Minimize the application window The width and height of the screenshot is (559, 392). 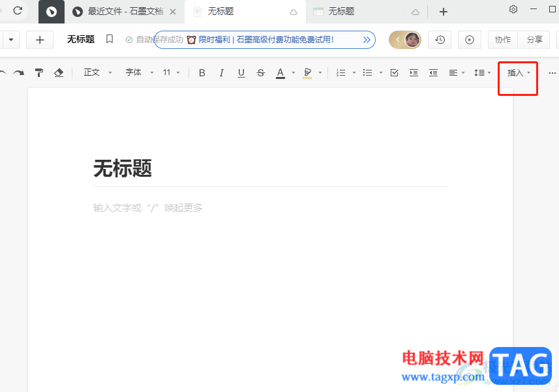click(534, 9)
